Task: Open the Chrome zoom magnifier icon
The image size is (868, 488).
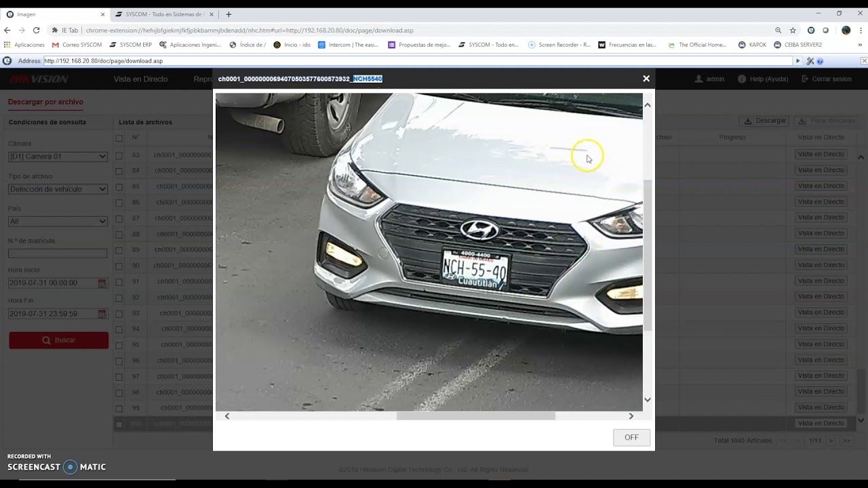Action: [778, 30]
